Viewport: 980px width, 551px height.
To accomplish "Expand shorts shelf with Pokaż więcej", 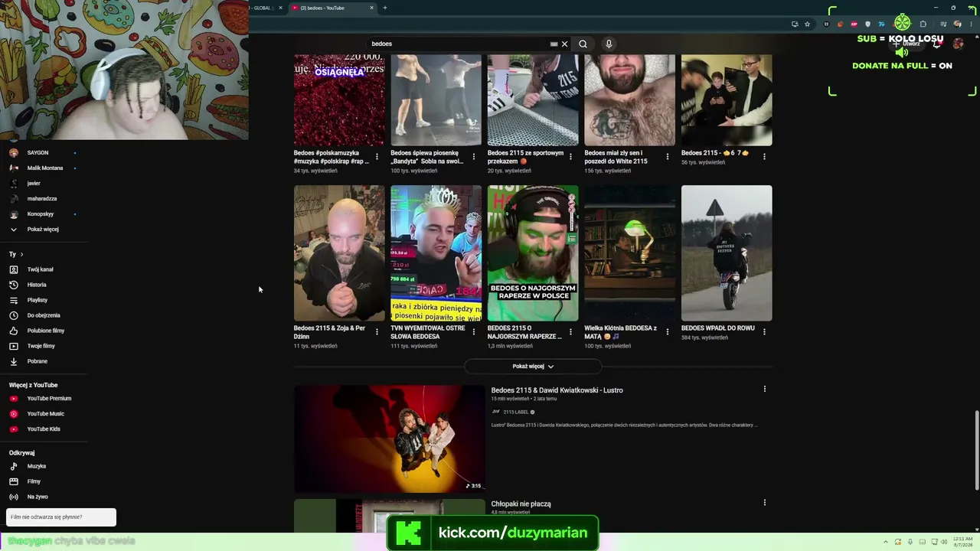I will 533,367.
